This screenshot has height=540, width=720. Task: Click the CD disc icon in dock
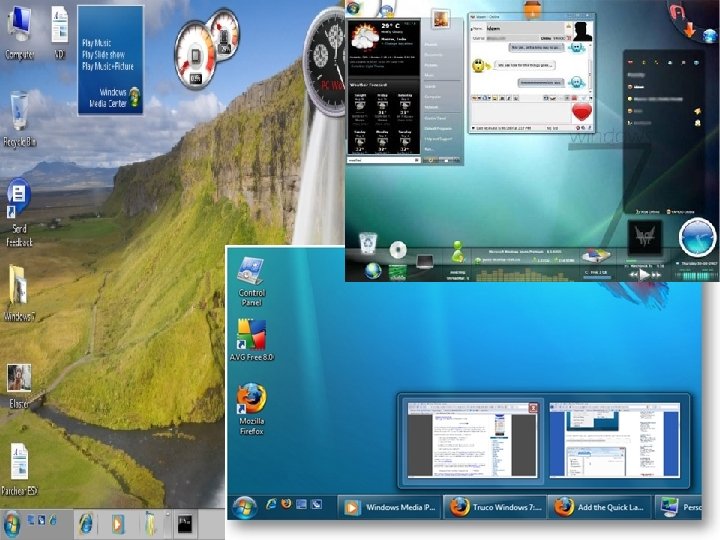(398, 250)
